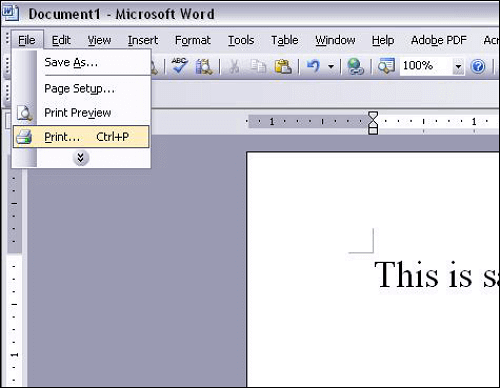
Task: Click the Copy icon in toolbar
Action: tap(258, 66)
